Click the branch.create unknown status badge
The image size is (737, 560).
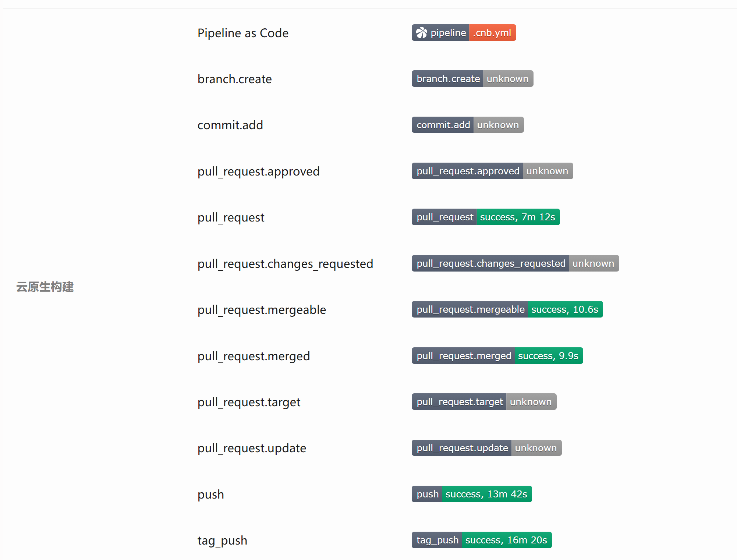[x=472, y=79]
